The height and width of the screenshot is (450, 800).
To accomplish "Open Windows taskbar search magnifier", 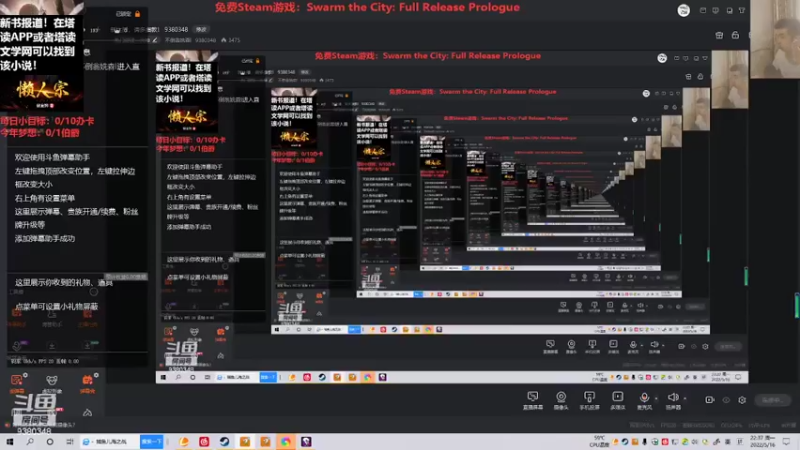I will coord(30,442).
